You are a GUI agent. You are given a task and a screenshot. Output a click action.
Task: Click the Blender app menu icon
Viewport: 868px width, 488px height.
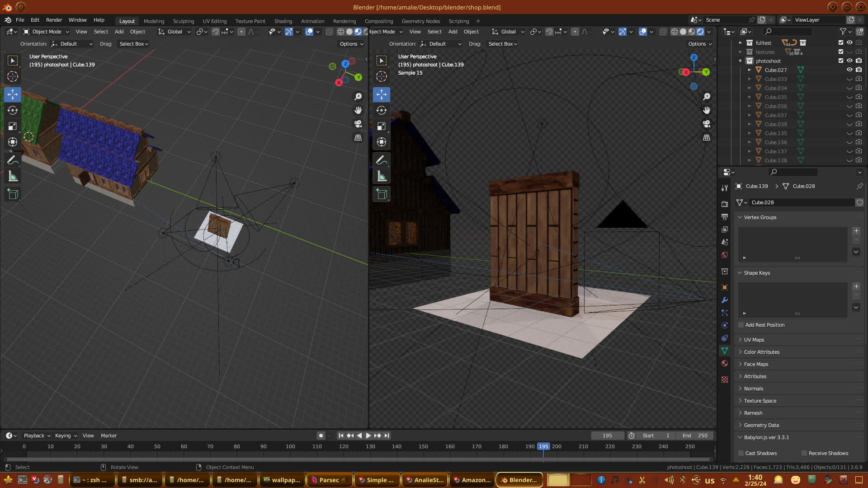click(x=8, y=20)
